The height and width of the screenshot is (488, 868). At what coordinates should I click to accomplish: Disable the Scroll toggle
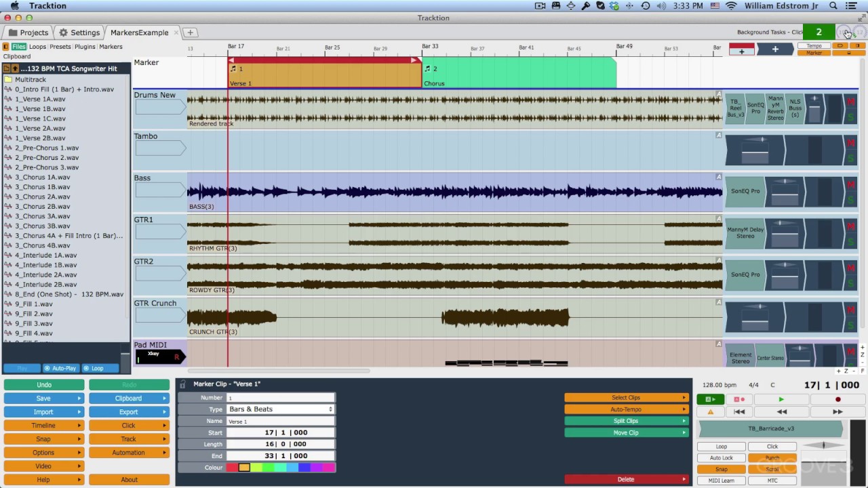pos(772,469)
